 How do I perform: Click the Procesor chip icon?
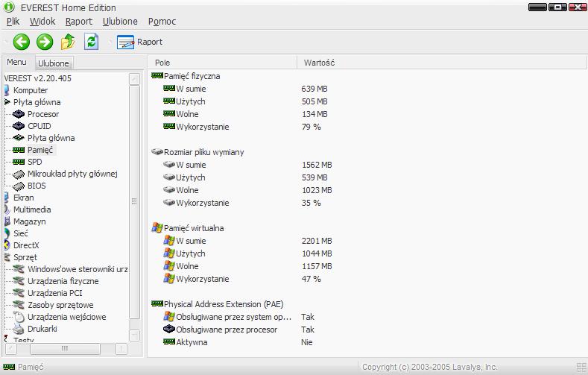tap(19, 114)
